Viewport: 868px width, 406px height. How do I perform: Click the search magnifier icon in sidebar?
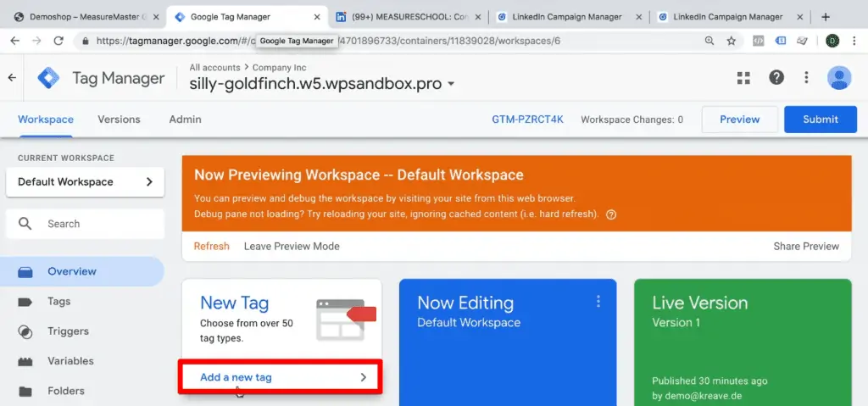(25, 224)
